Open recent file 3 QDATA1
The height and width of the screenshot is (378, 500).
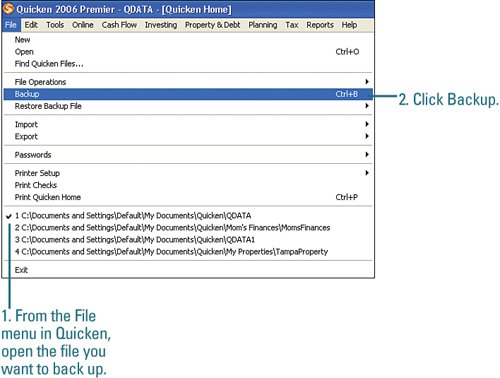(188, 240)
